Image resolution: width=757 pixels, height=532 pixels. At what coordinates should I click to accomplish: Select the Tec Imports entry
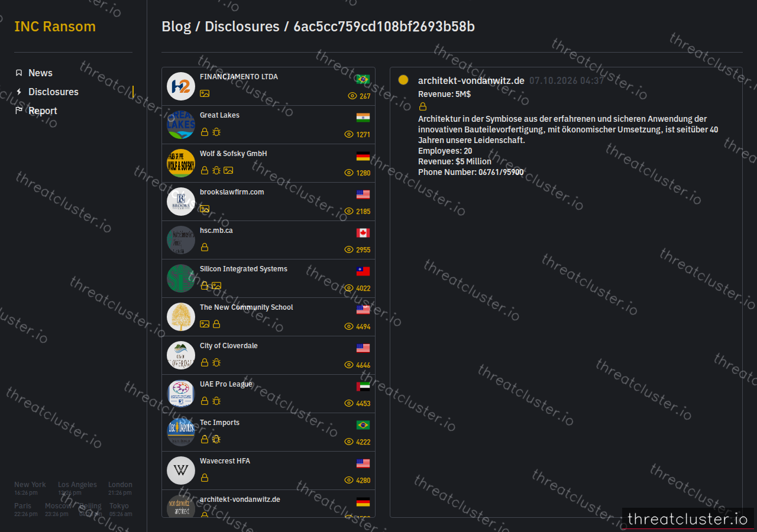268,432
